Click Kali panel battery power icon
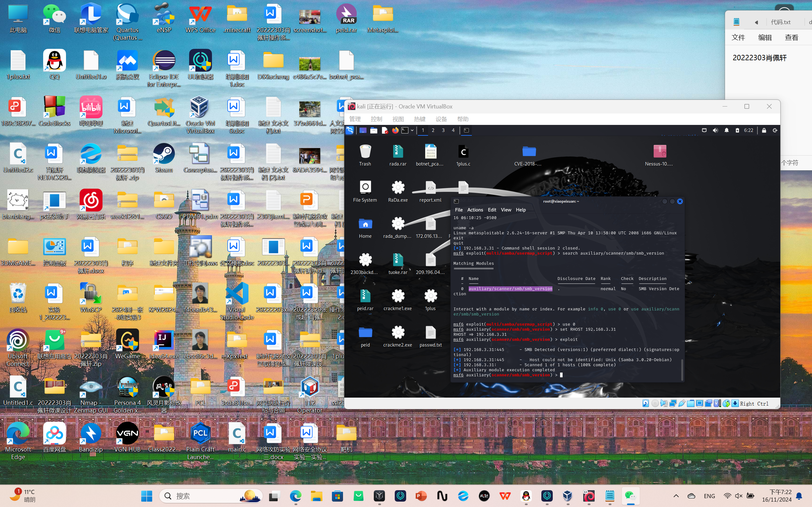Image resolution: width=812 pixels, height=507 pixels. click(x=737, y=130)
